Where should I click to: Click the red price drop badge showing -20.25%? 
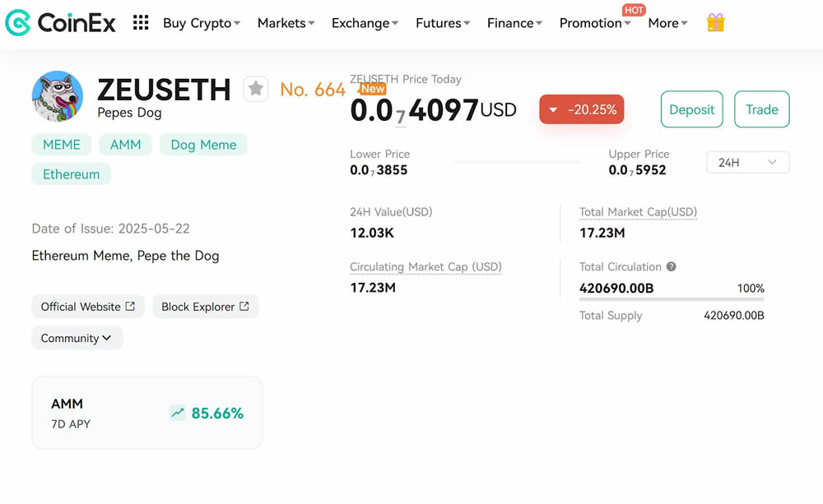point(582,109)
